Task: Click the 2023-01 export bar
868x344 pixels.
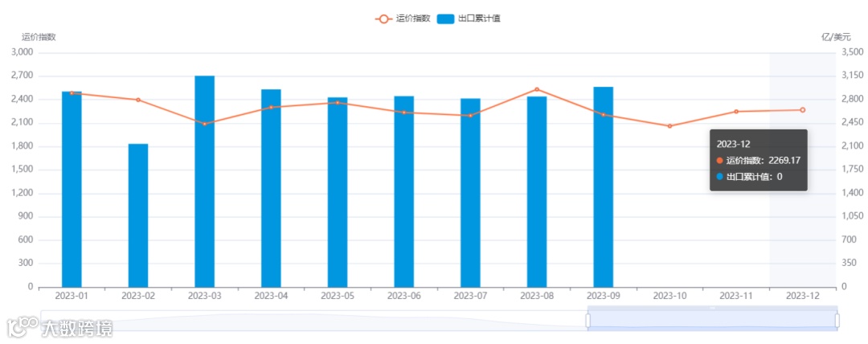Action: click(x=72, y=190)
